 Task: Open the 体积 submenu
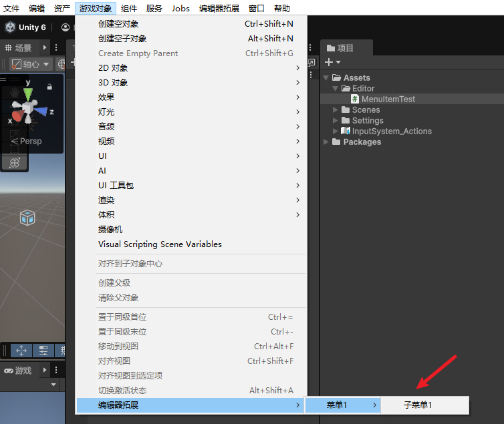tap(192, 215)
